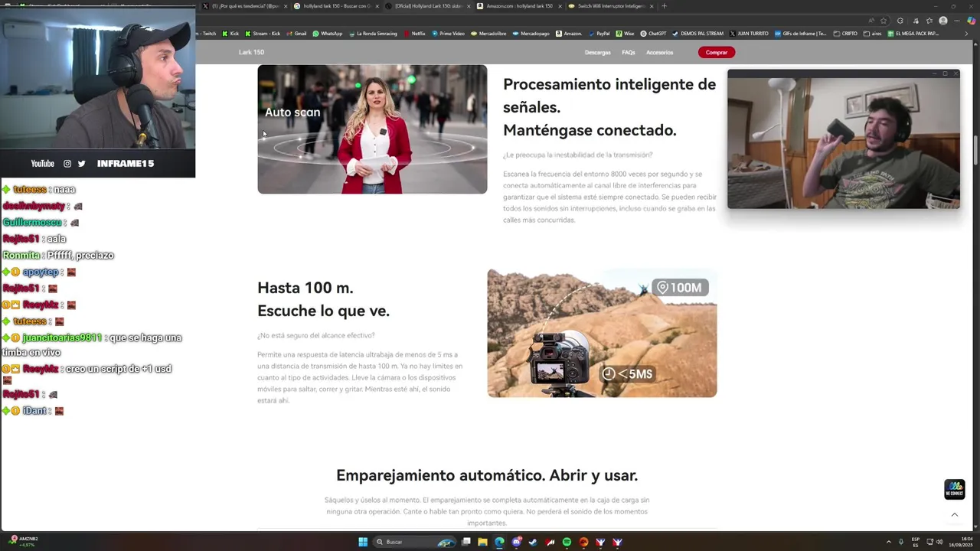The image size is (980, 551).
Task: Click the YouTube icon in stream overlay
Action: 42,164
